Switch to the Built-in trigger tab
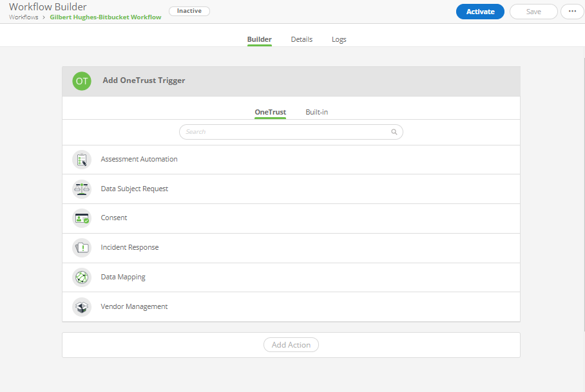 [x=316, y=111]
